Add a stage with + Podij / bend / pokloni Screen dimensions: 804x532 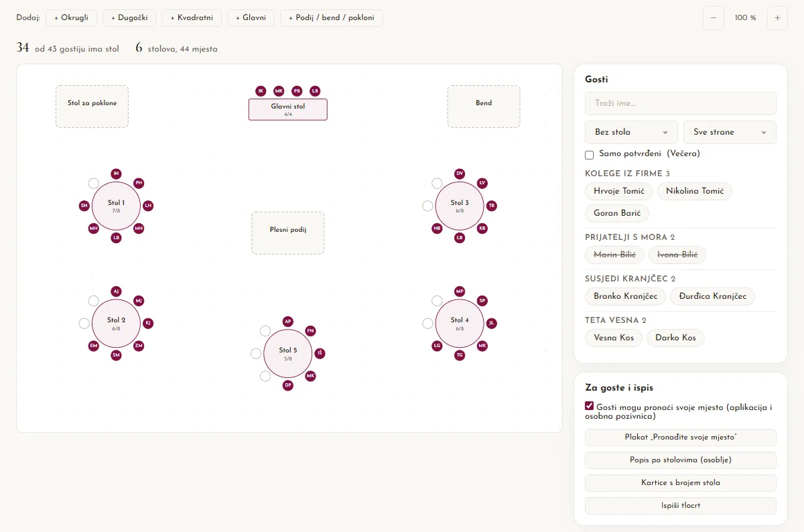332,18
